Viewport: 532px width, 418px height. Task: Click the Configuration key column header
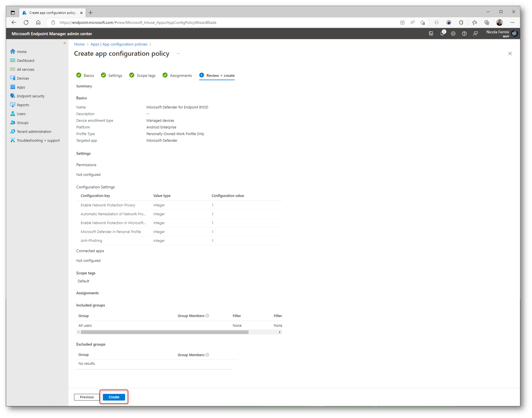95,196
